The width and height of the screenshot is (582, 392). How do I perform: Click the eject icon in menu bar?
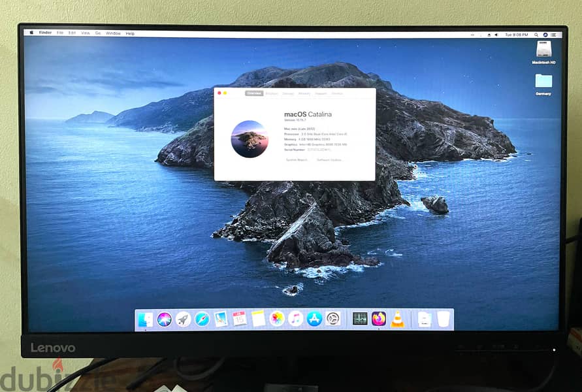[x=489, y=35]
